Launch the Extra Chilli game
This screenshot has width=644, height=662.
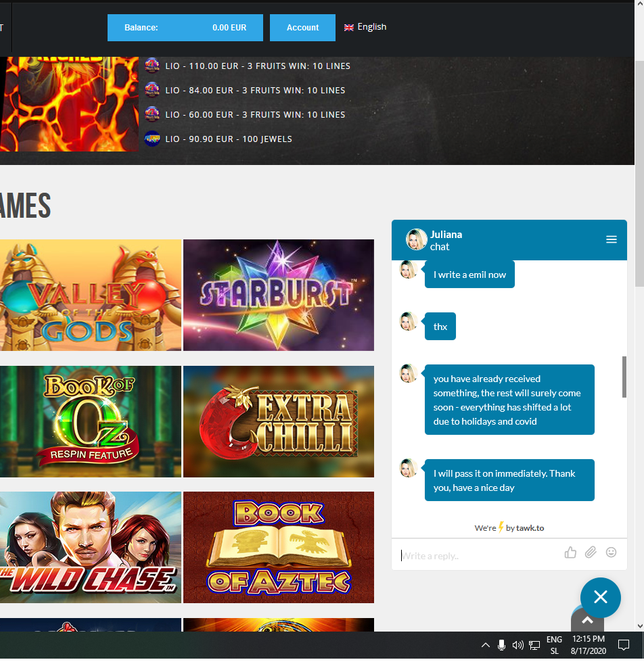pos(278,421)
